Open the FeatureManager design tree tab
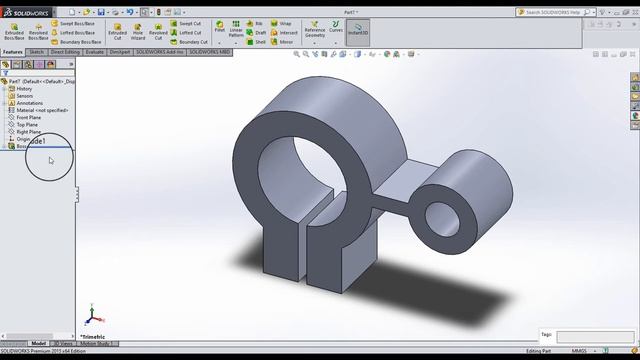The width and height of the screenshot is (640, 360). [x=5, y=64]
